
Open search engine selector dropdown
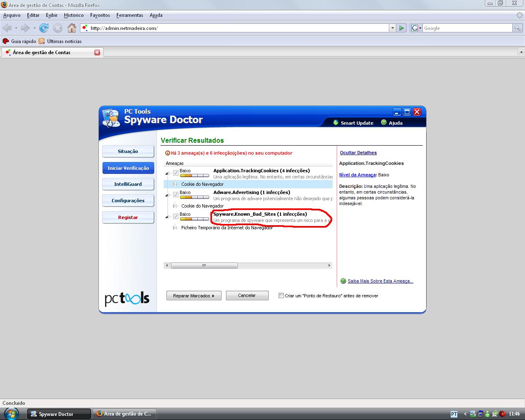(x=416, y=28)
